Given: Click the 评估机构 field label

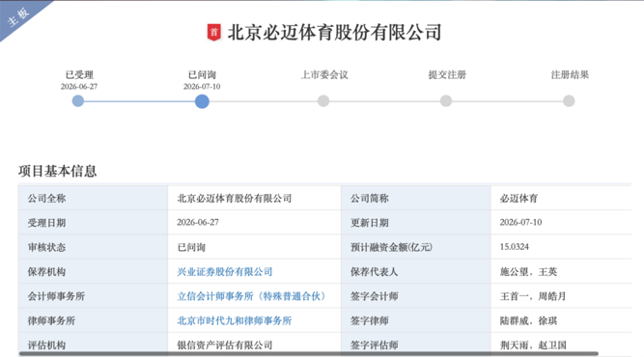Looking at the screenshot, I should [x=46, y=345].
